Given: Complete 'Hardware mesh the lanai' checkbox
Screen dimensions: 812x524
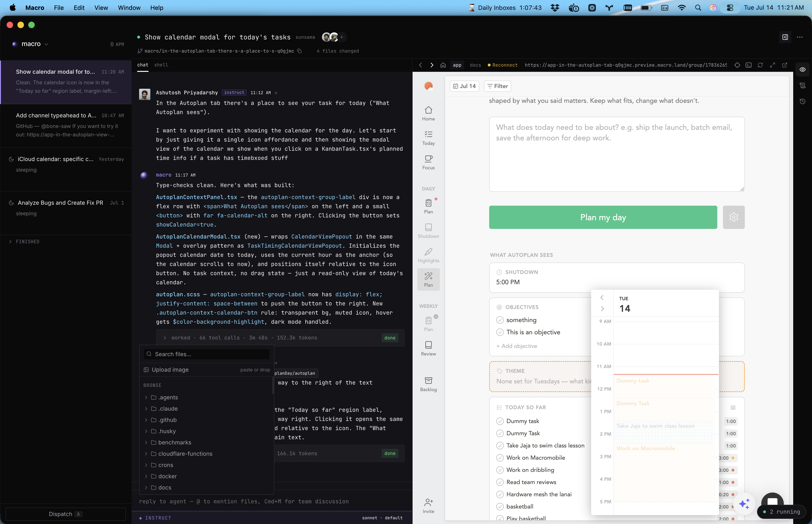Looking at the screenshot, I should coord(500,494).
